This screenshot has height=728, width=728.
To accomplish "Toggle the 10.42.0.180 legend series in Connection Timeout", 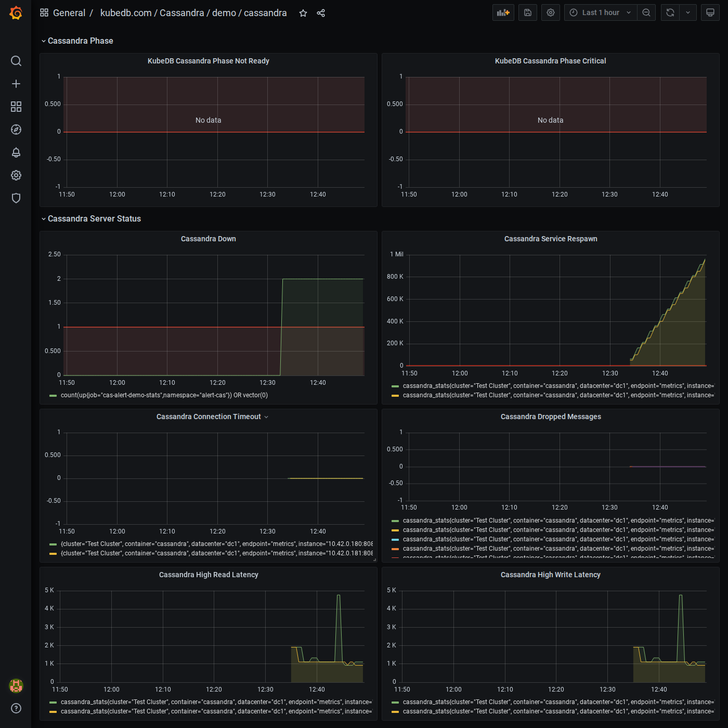I will [x=216, y=544].
